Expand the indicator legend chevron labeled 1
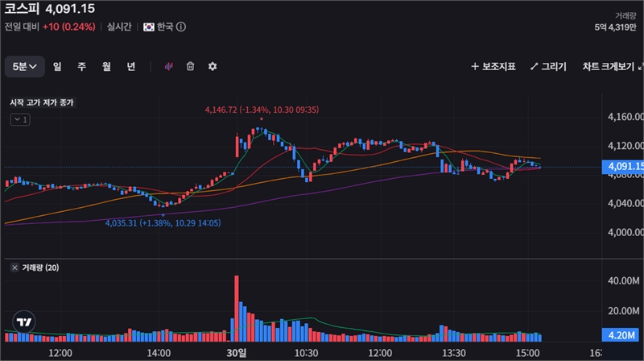The image size is (644, 361). tap(20, 120)
